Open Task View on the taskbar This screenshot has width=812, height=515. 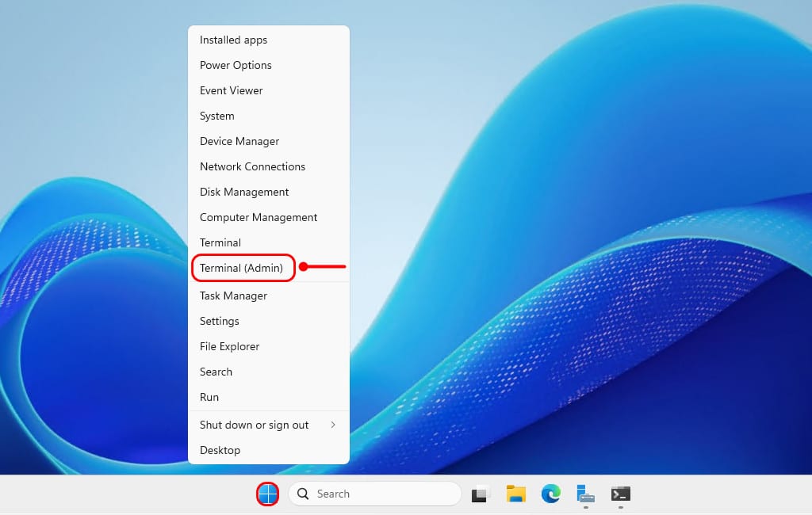481,494
